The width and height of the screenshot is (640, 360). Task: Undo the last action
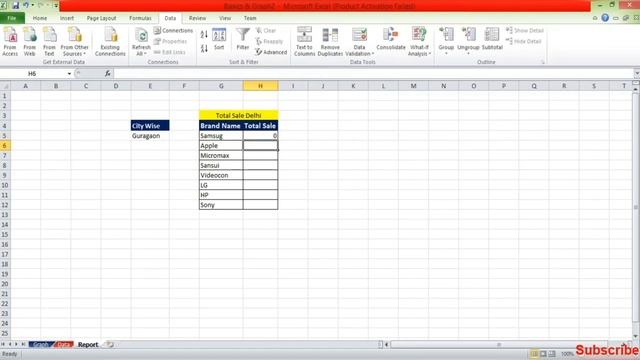coord(26,5)
